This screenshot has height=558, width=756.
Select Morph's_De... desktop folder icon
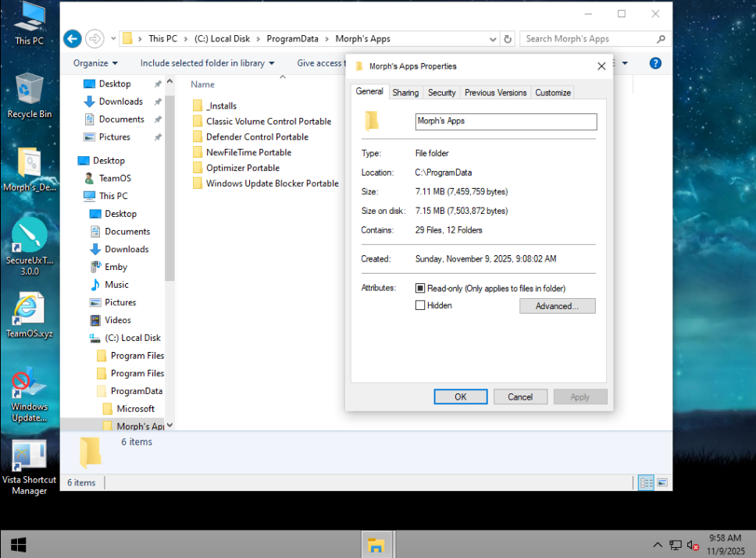pyautogui.click(x=30, y=169)
